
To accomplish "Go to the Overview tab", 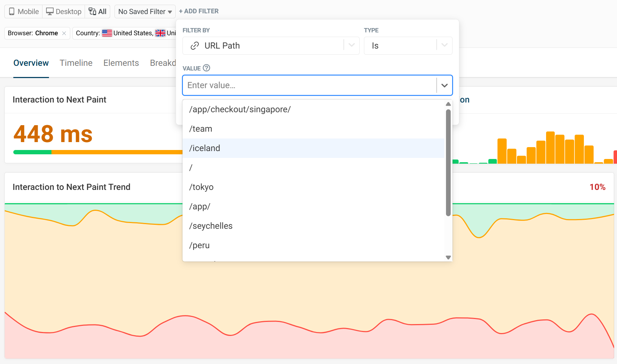I will pos(31,63).
